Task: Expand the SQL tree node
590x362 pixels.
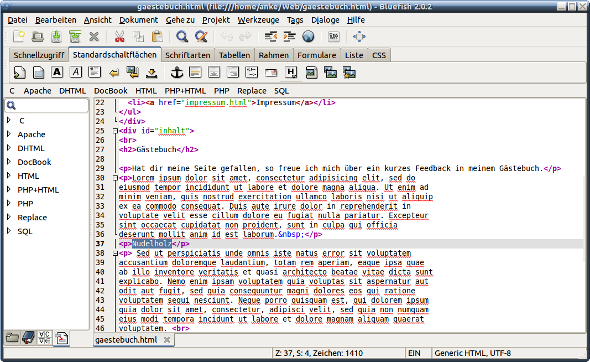Action: [x=9, y=231]
